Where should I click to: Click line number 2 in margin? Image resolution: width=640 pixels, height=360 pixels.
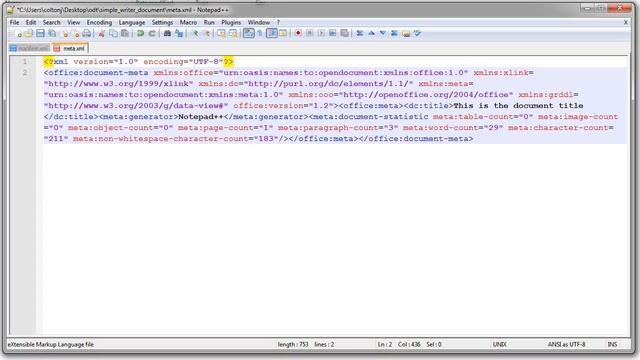(25, 73)
